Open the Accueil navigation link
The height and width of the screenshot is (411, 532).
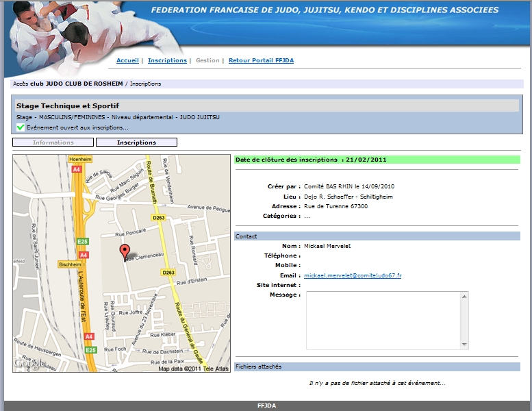127,60
